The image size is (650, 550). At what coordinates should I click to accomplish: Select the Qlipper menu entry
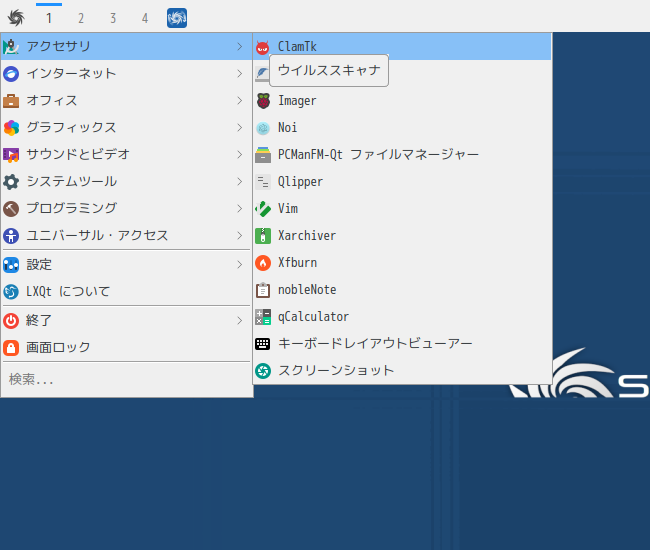point(402,182)
